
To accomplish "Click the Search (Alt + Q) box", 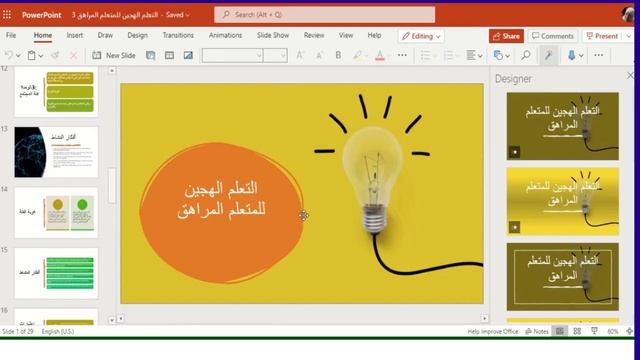I will tap(324, 15).
